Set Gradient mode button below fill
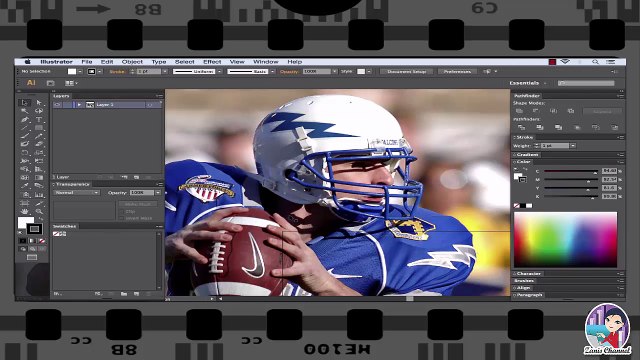This screenshot has width=640, height=360. 32,241
